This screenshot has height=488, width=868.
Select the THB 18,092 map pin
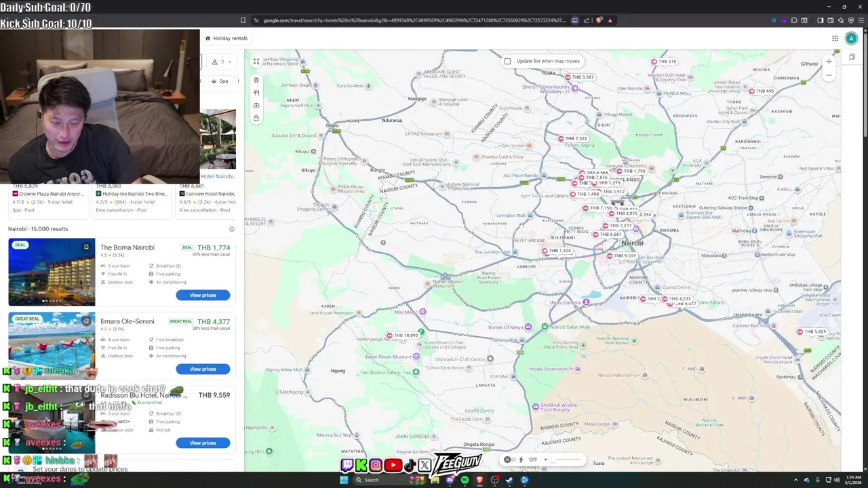click(x=402, y=335)
